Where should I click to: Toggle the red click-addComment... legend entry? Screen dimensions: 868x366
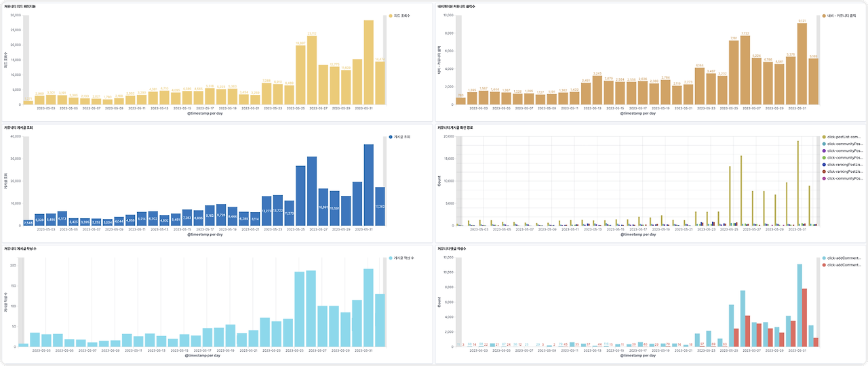(843, 265)
